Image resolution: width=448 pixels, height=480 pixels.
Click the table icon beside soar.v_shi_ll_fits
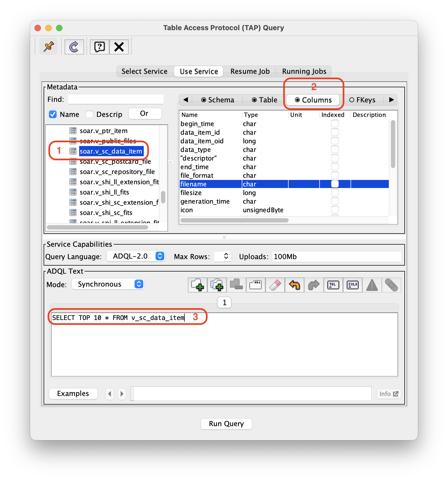click(x=73, y=192)
